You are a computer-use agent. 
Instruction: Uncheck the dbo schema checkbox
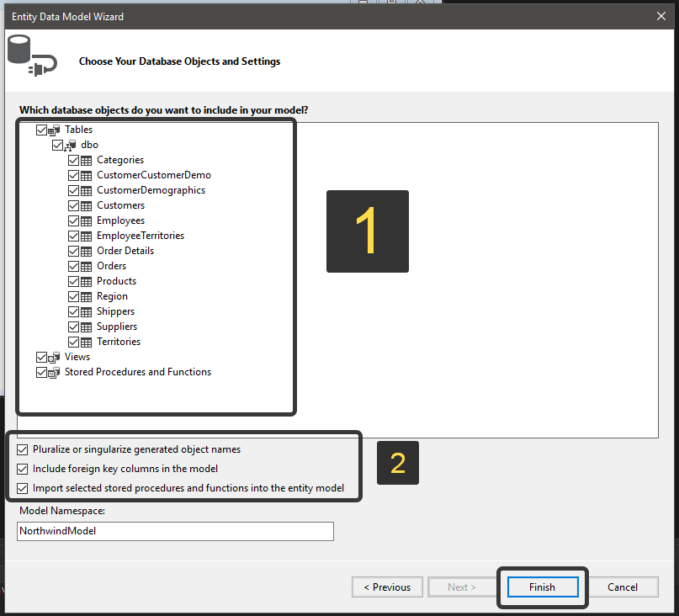57,145
